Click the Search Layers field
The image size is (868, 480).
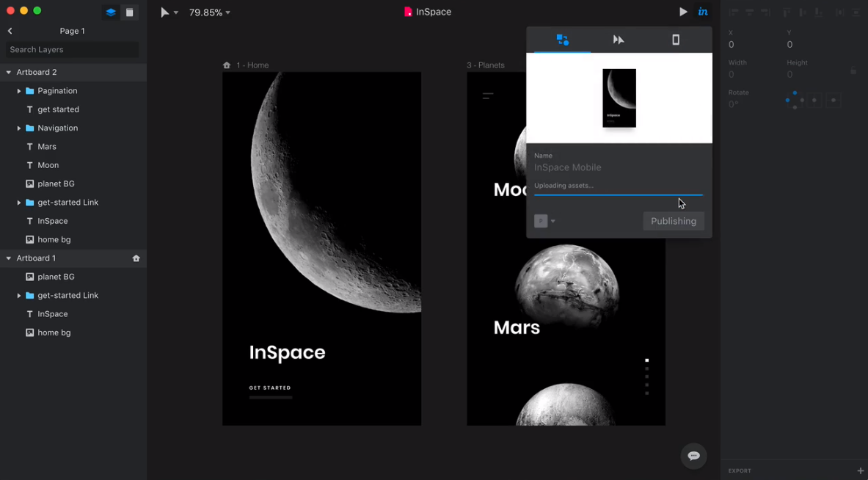tap(73, 49)
